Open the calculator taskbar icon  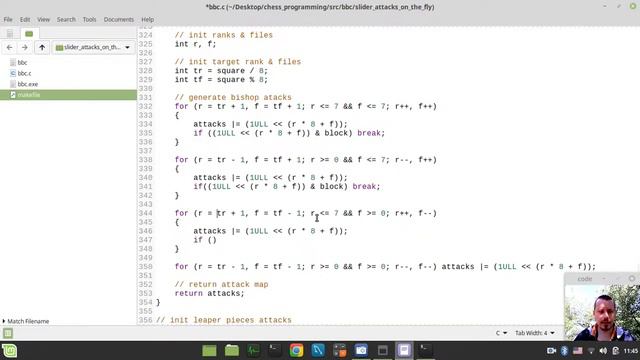click(340, 351)
